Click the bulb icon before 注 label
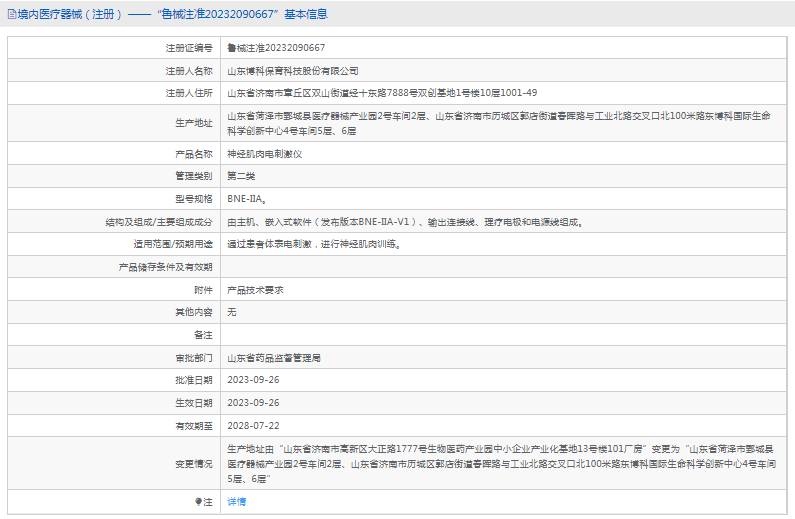Screen dimensions: 795x519 tap(198, 502)
